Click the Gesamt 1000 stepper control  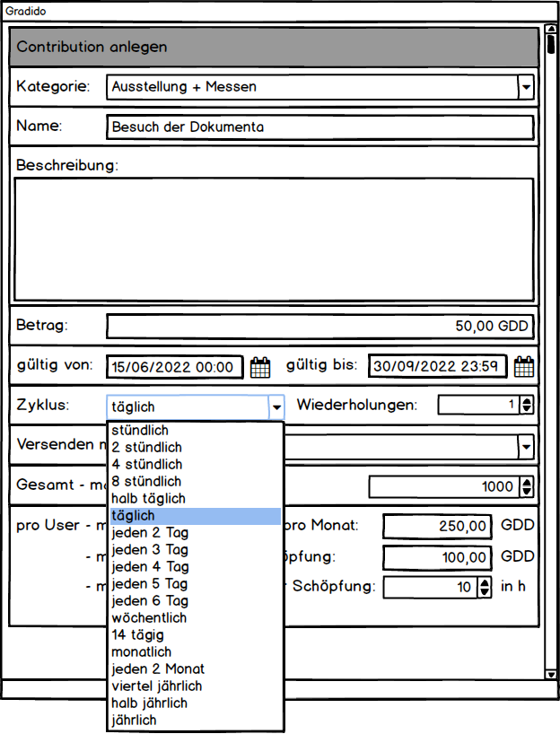526,487
